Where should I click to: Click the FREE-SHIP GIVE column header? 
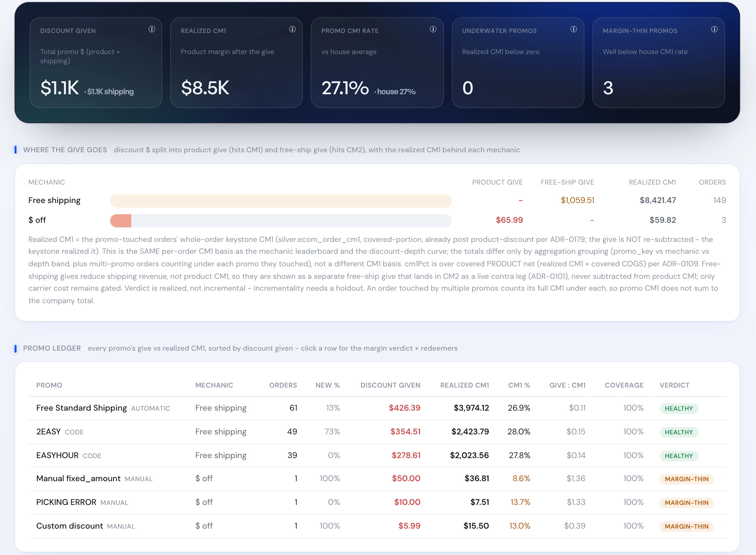click(567, 182)
